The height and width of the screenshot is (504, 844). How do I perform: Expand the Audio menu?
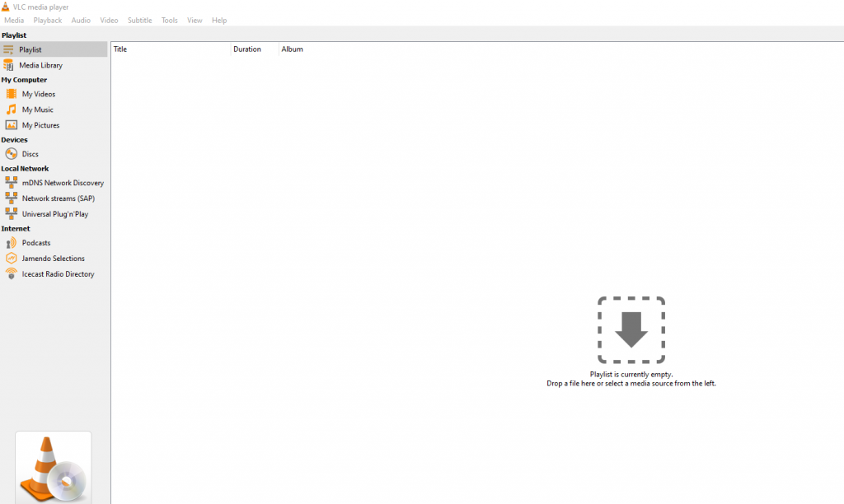81,20
